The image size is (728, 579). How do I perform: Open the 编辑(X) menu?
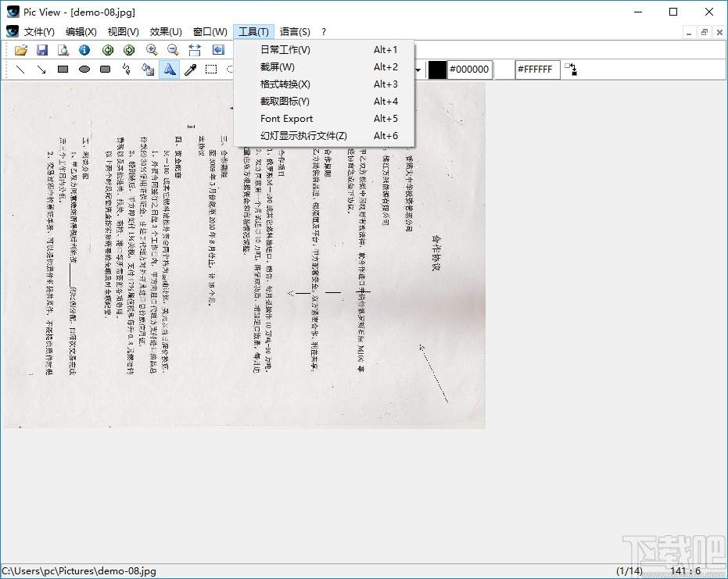pyautogui.click(x=81, y=31)
